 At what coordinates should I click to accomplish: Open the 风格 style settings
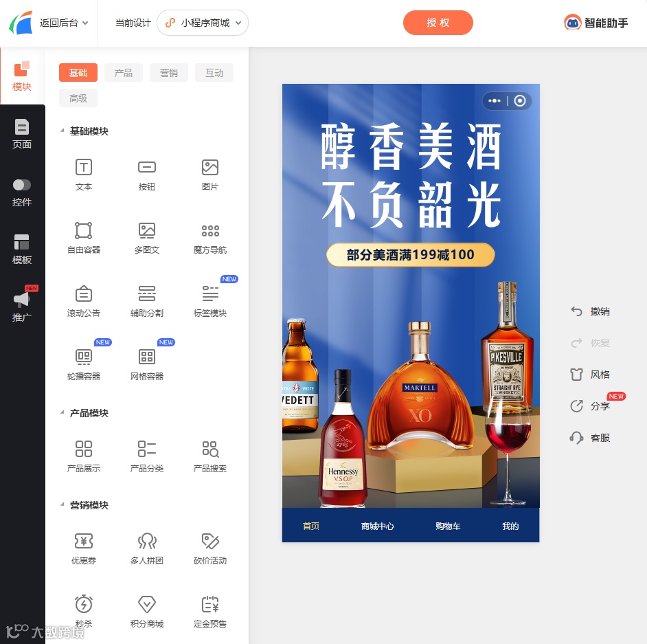pyautogui.click(x=590, y=375)
